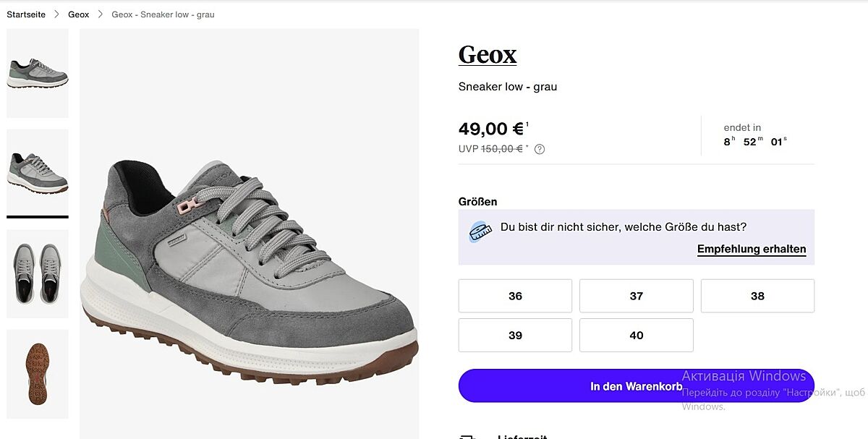Add to cart with In den Warenkorb
The image size is (868, 439).
tap(636, 386)
